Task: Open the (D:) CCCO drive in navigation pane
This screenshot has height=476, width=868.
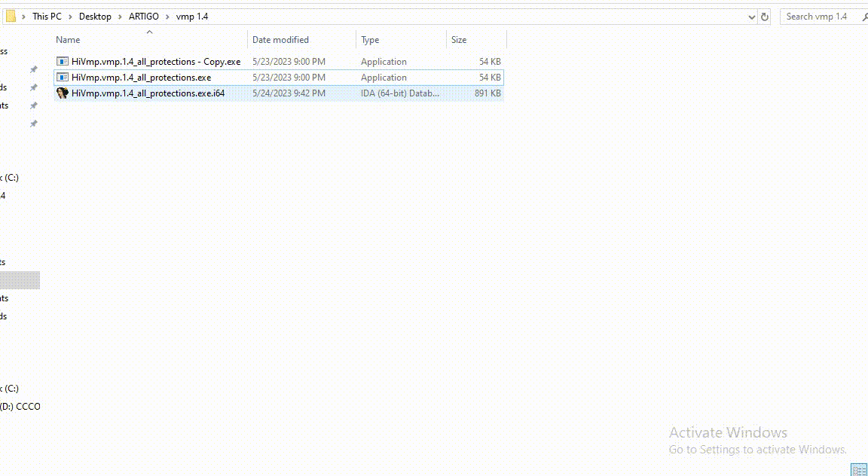Action: pyautogui.click(x=20, y=406)
